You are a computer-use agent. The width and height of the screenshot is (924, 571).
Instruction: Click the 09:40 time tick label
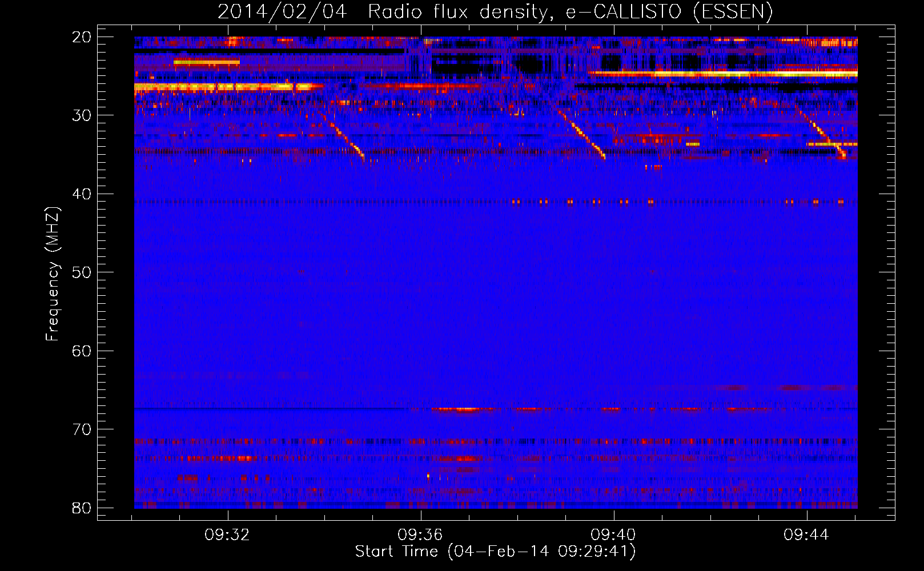click(613, 535)
